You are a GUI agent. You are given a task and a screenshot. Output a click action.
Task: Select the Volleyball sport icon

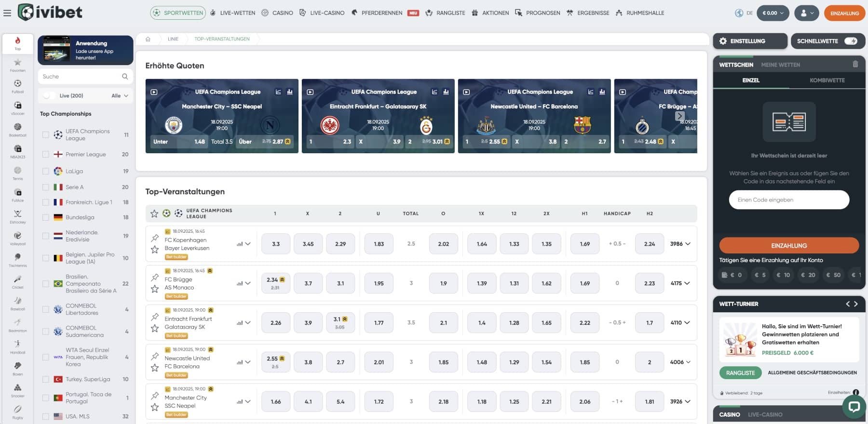coord(18,238)
